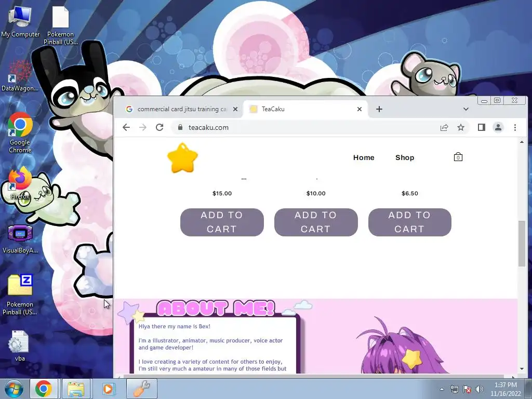532x399 pixels.
Task: Click the wrench tool taskbar icon
Action: click(142, 389)
